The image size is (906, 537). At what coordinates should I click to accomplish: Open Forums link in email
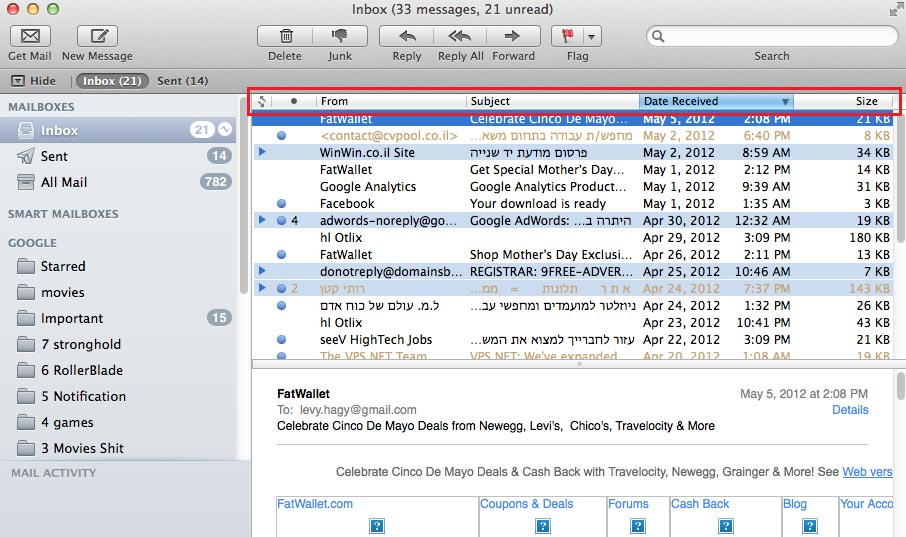click(x=628, y=503)
